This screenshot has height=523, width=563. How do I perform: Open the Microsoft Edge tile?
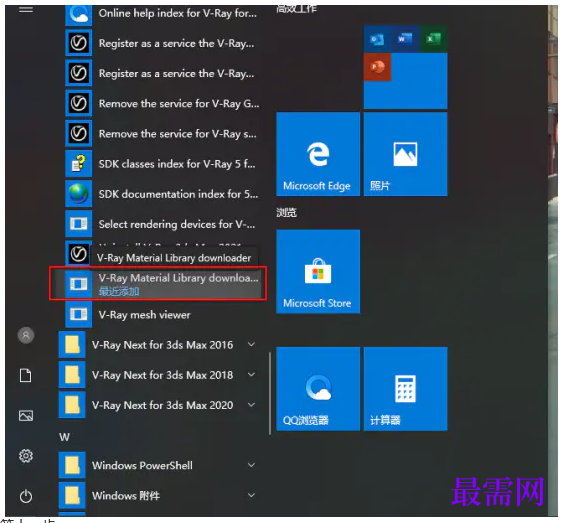(318, 154)
